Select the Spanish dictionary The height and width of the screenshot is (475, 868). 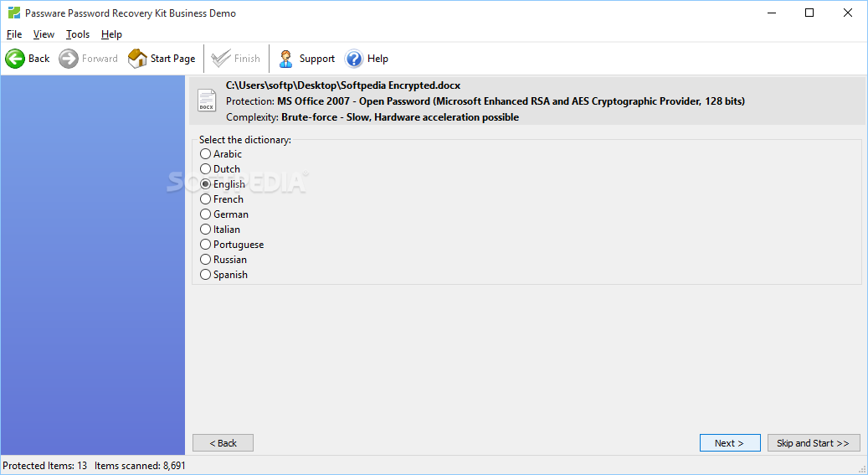point(224,274)
